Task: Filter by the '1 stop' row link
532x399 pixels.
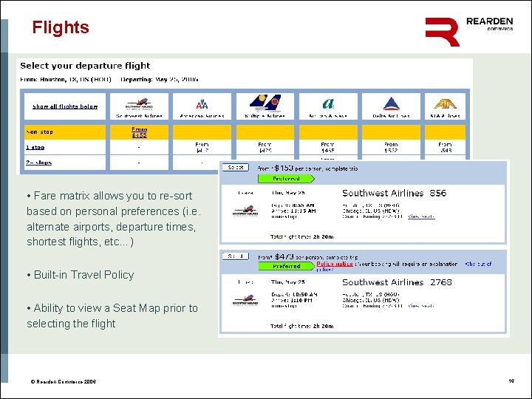Action: click(x=35, y=147)
